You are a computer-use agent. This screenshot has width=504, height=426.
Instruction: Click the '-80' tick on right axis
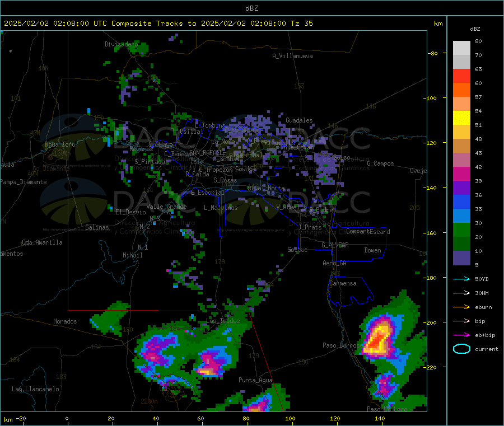[x=432, y=53]
